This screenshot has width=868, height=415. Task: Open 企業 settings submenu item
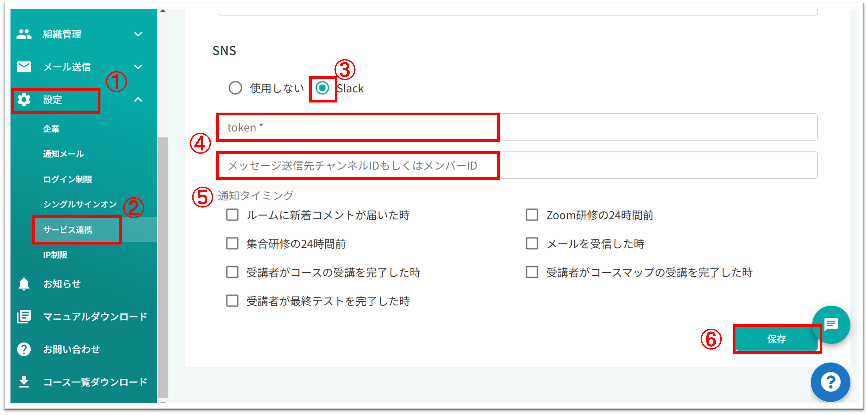coord(51,129)
